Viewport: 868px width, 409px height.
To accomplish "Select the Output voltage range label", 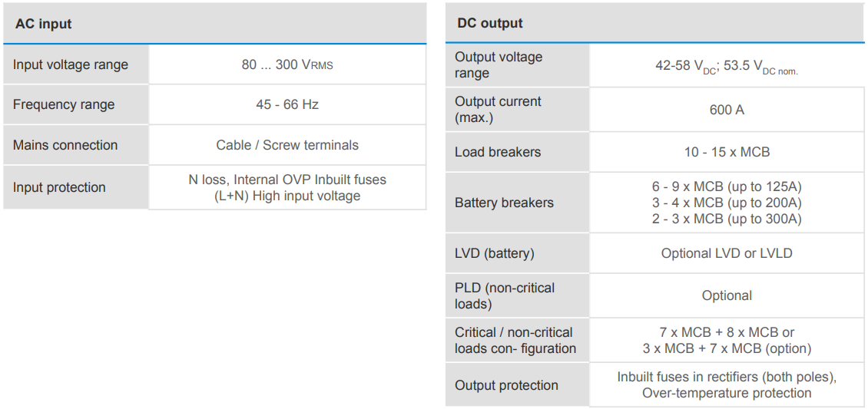I will 499,65.
